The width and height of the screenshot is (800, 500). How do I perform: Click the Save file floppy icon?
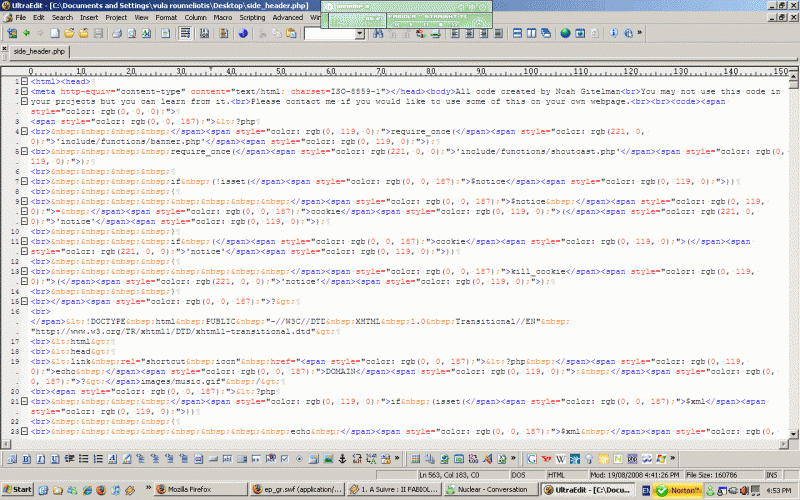pos(98,33)
